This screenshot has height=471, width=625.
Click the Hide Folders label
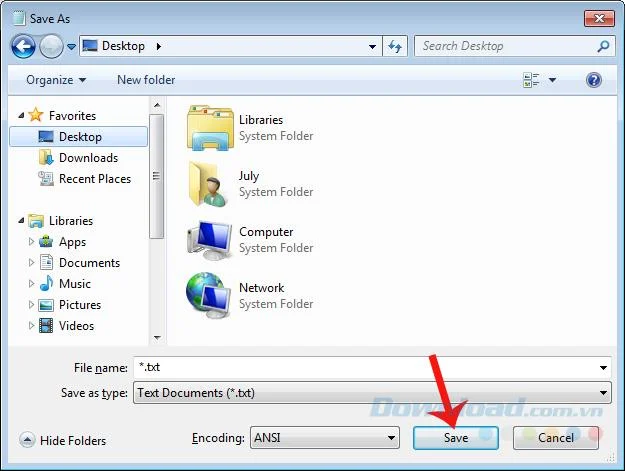[73, 441]
